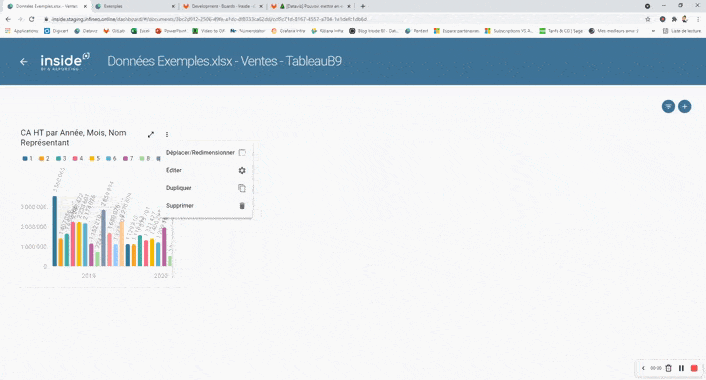Image resolution: width=706 pixels, height=380 pixels.
Task: Expand chart with fullscreen arrows icon
Action: 151,135
